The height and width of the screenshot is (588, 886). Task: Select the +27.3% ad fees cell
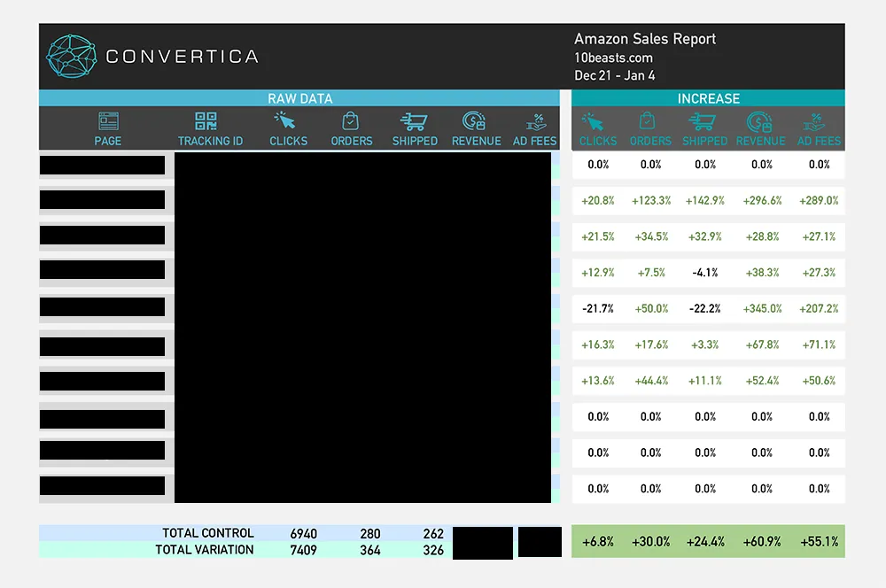(x=819, y=273)
